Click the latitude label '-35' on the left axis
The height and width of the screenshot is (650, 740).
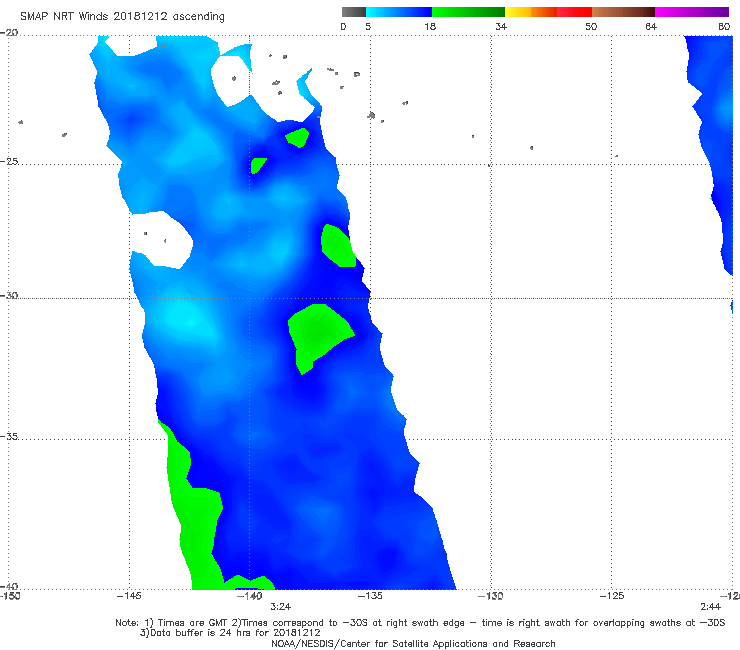pos(9,436)
